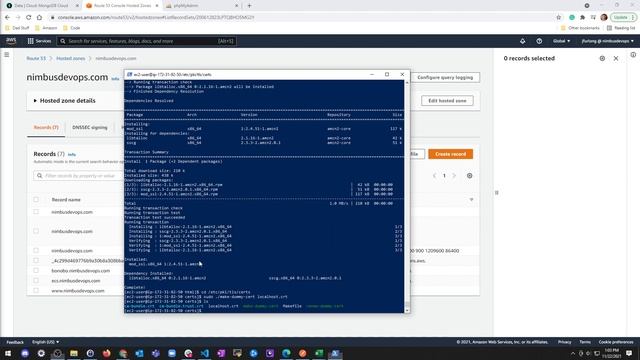Viewport: 640px width, 360px height.
Task: Click the Create record button
Action: (451, 154)
